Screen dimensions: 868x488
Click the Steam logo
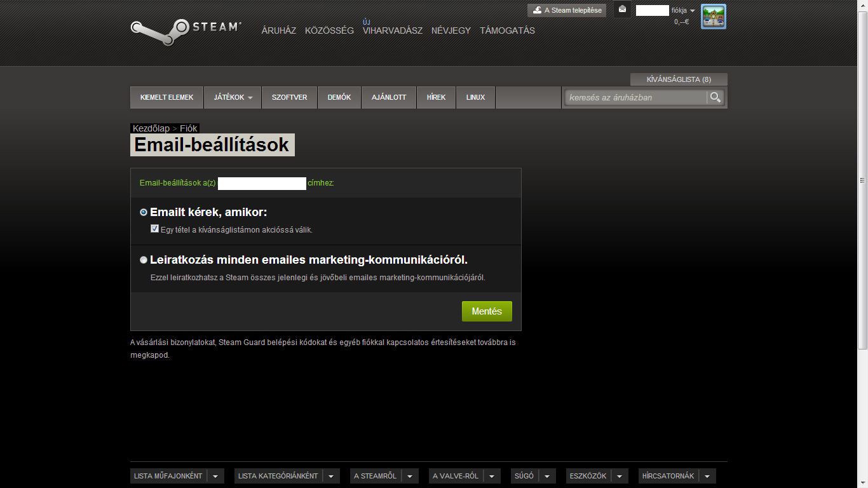coord(186,31)
